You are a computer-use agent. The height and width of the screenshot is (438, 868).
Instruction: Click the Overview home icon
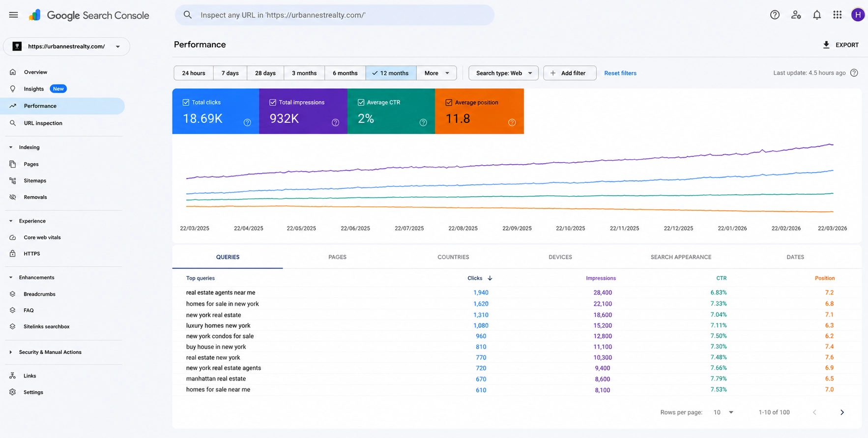(13, 72)
